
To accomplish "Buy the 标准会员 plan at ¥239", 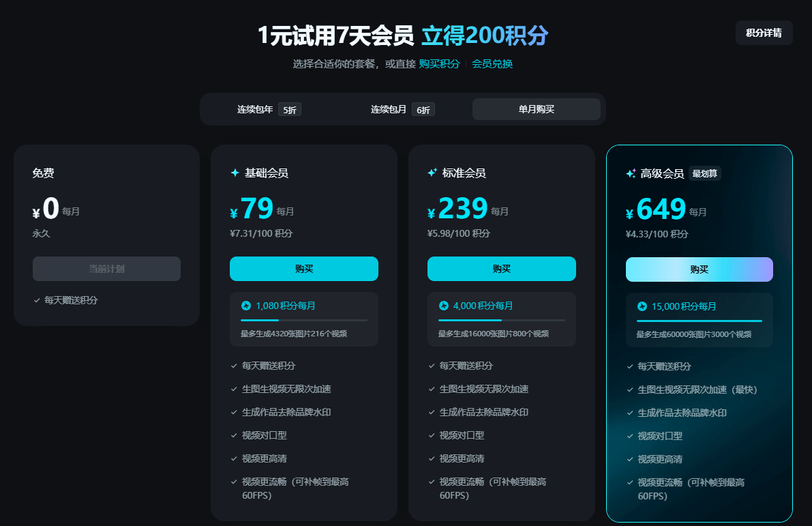I will pos(501,269).
